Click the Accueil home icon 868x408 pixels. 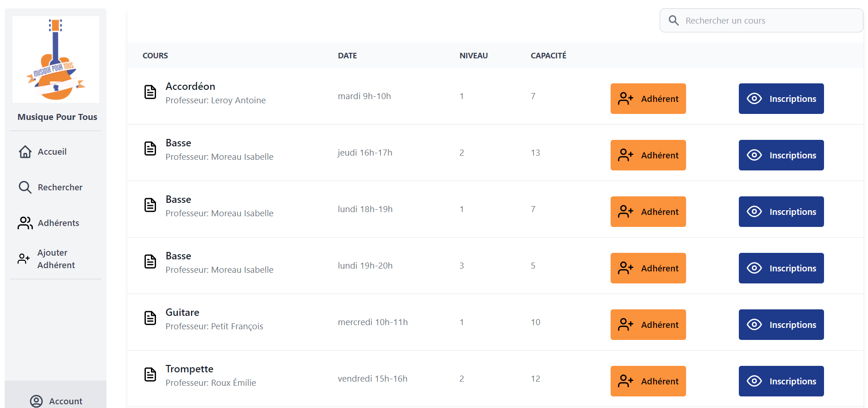[x=25, y=152]
